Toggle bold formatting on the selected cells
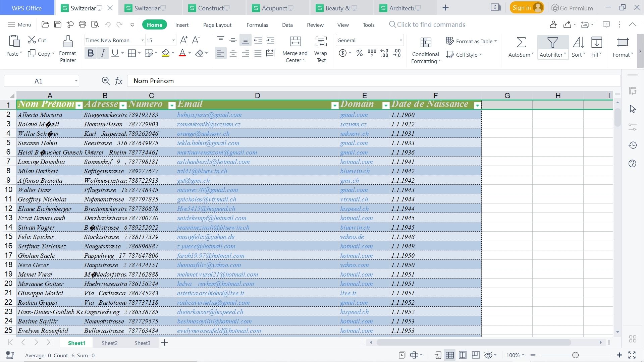 (90, 53)
